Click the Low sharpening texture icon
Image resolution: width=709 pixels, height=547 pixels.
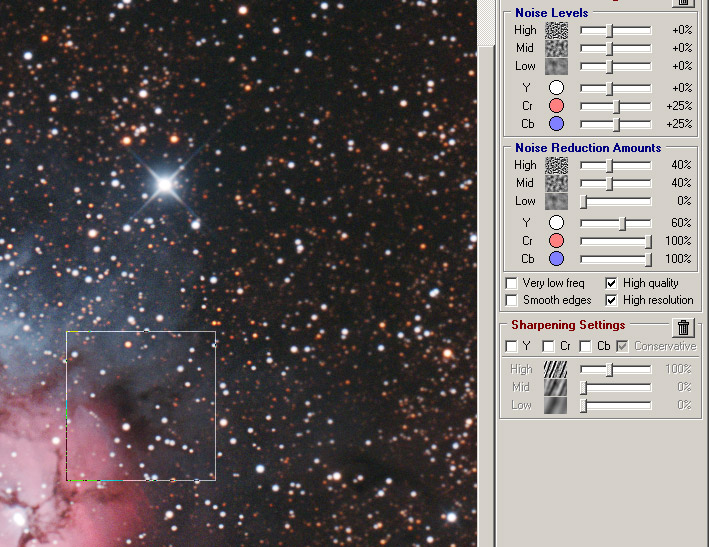555,406
